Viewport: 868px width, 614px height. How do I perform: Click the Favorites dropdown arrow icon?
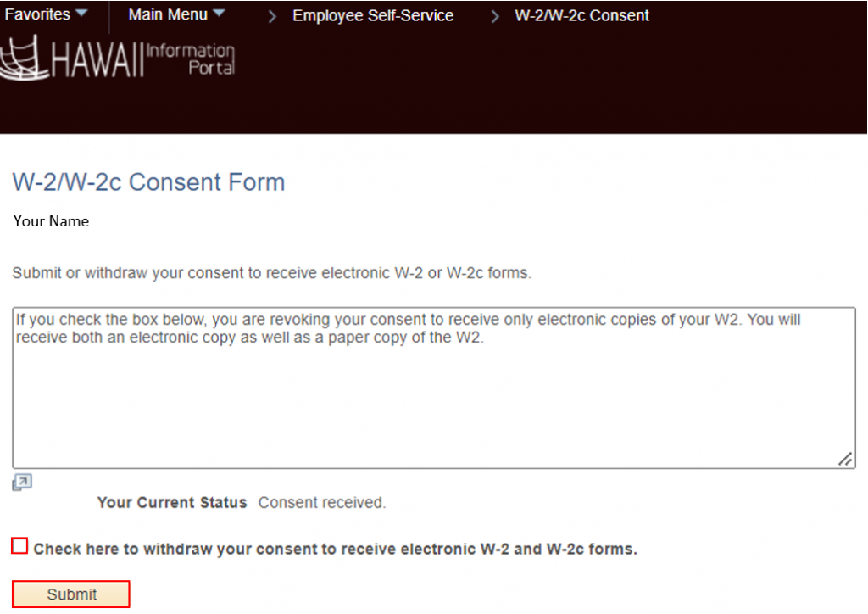click(80, 13)
